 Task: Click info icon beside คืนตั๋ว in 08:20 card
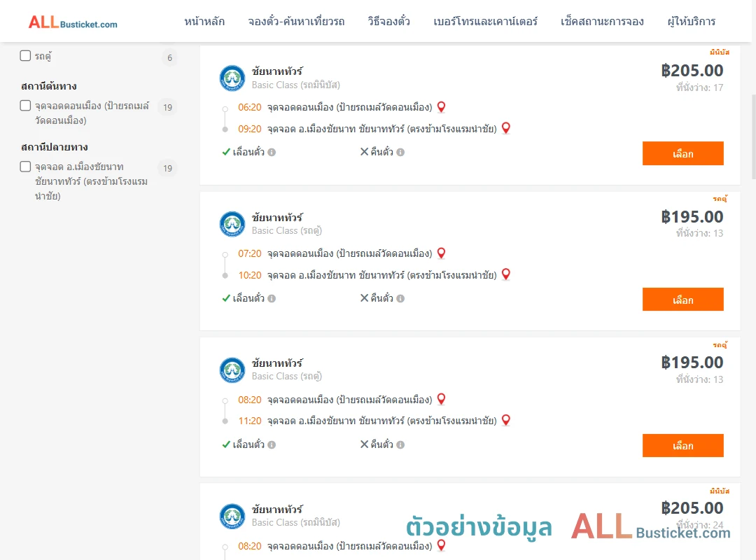click(400, 444)
